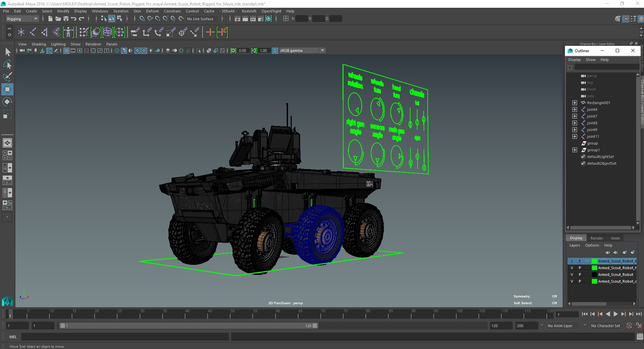The width and height of the screenshot is (644, 349).
Task: Open Render Settings icon
Action: 261,19
